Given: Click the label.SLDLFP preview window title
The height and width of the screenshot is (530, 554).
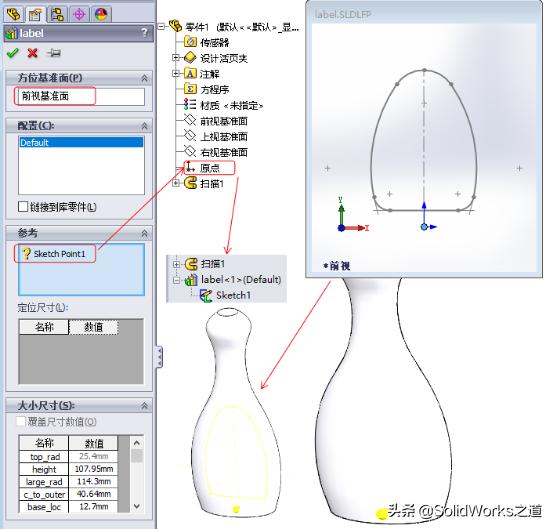Looking at the screenshot, I should point(343,14).
